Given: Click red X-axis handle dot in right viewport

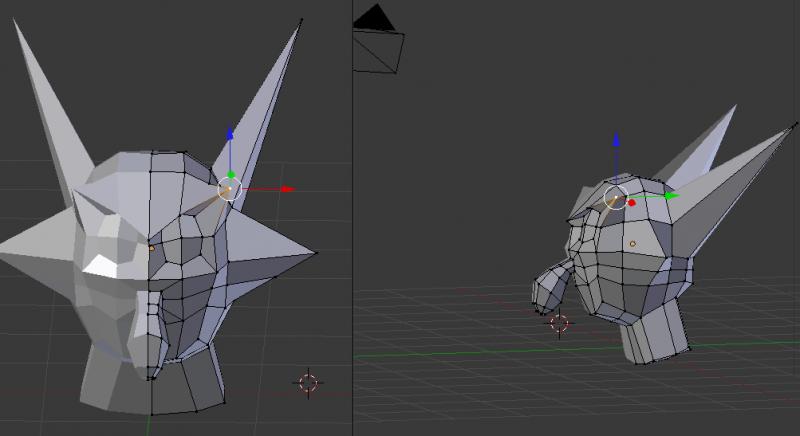Looking at the screenshot, I should [x=632, y=203].
